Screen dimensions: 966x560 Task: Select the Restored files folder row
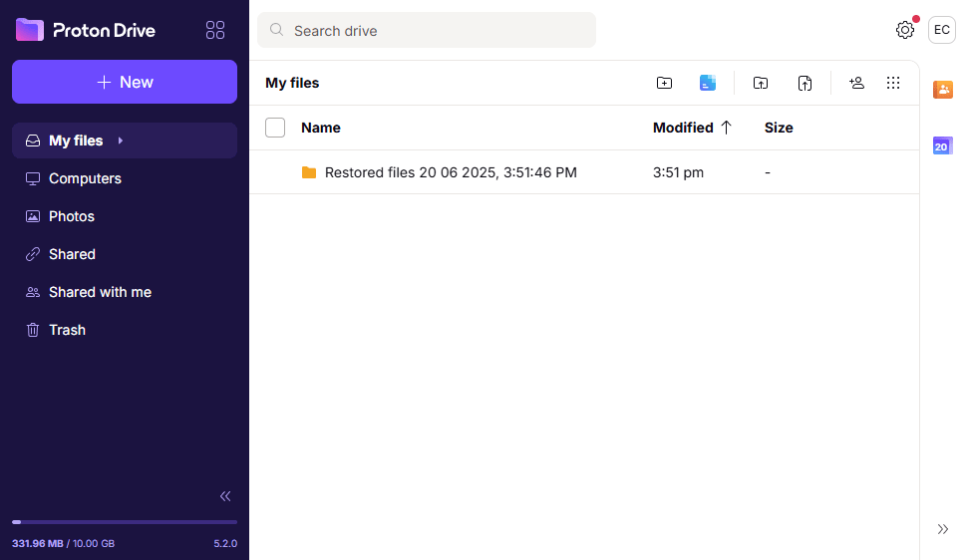584,172
